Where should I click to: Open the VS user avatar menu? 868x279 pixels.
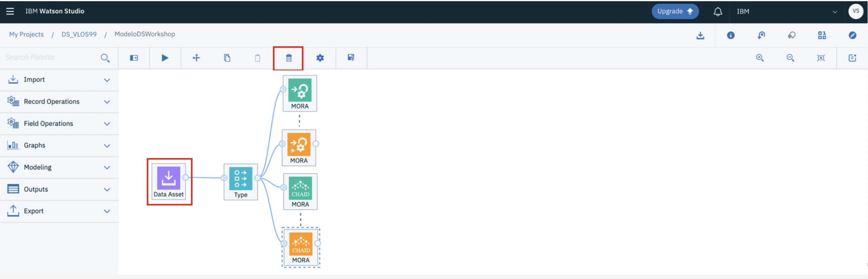click(856, 11)
